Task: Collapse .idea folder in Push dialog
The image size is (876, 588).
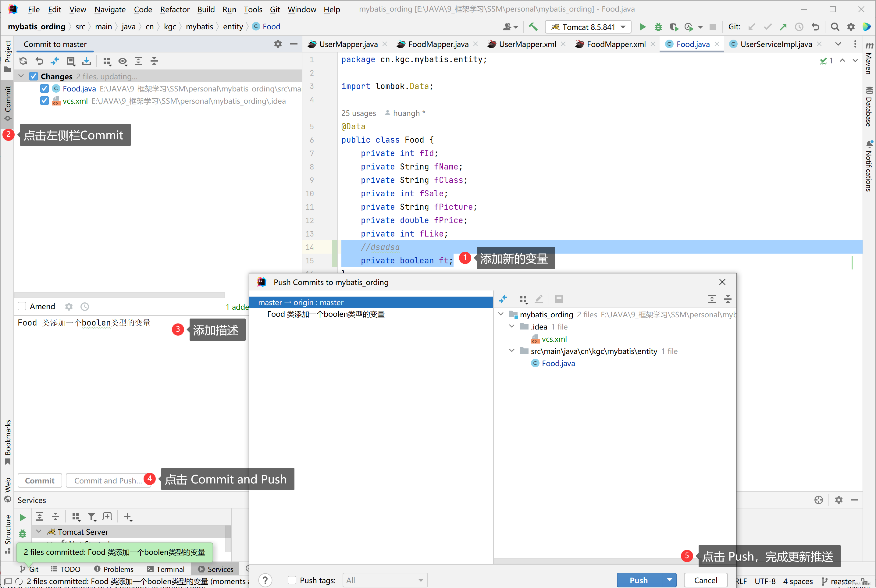Action: point(511,326)
